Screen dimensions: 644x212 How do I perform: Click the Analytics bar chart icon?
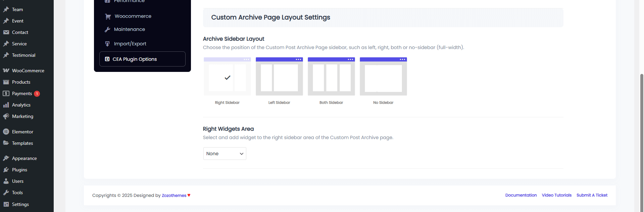click(6, 105)
